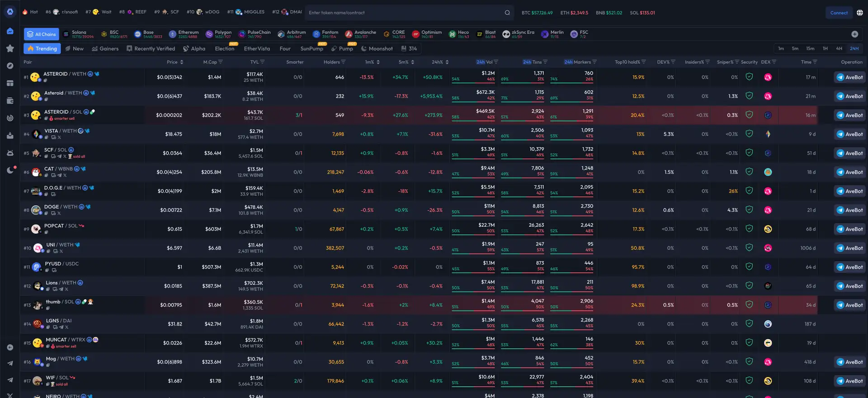
Task: Select the 1H timeframe option
Action: (x=825, y=48)
